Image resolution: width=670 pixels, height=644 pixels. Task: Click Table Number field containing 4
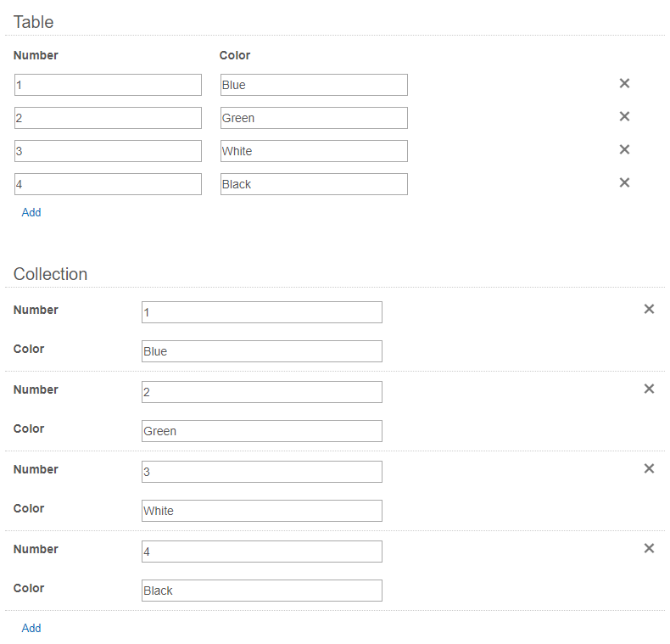[108, 184]
